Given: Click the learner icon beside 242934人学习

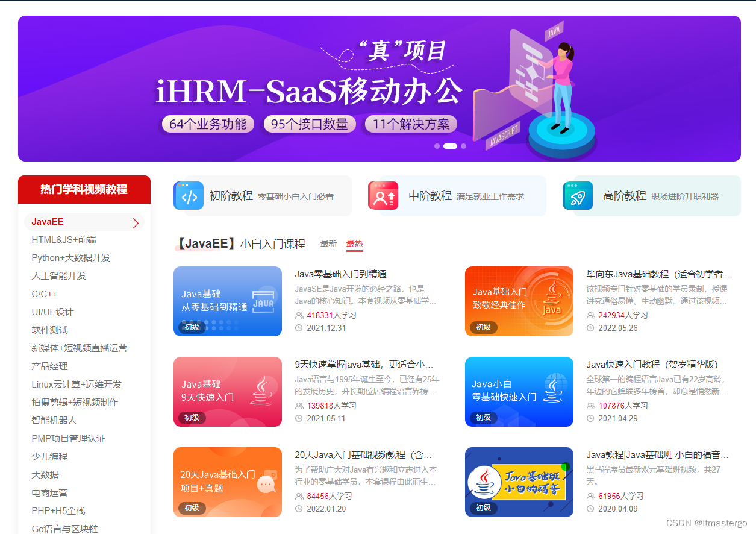Looking at the screenshot, I should click(591, 315).
